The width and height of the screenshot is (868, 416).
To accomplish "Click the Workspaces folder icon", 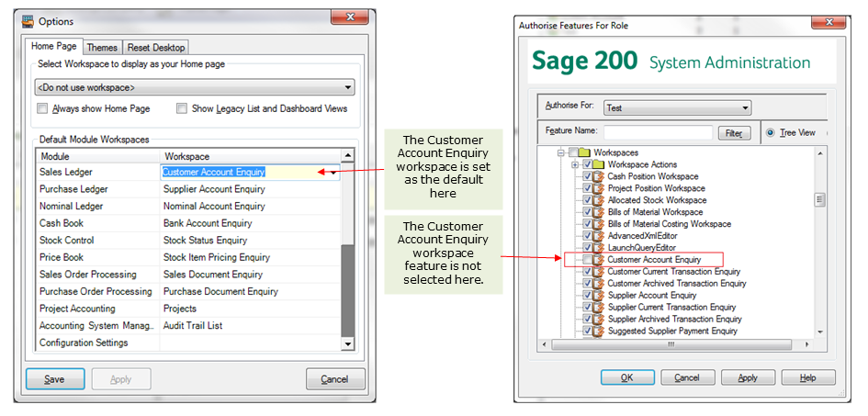I will (585, 152).
